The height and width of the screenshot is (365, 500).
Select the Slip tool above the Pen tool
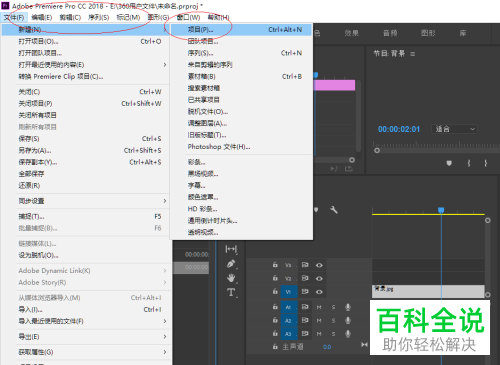click(231, 249)
